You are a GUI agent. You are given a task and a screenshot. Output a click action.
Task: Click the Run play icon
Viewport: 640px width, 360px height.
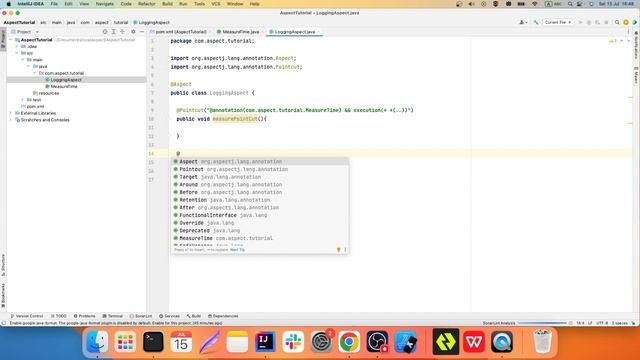point(580,22)
